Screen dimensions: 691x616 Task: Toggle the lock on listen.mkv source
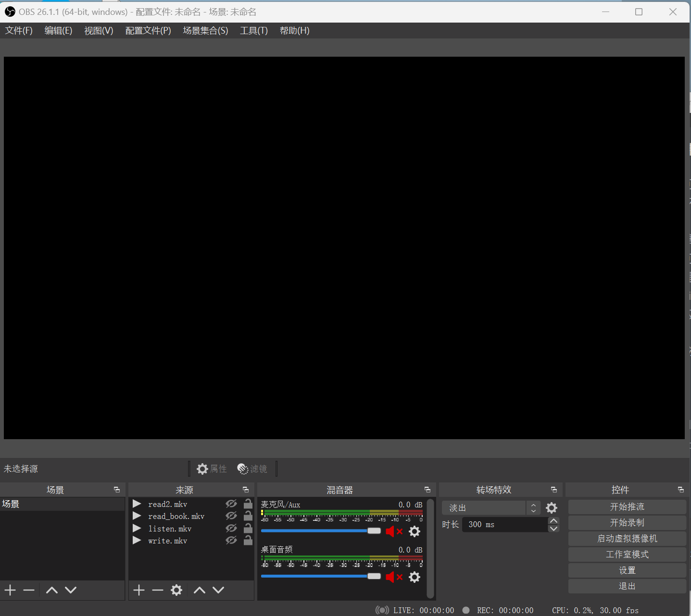click(248, 528)
